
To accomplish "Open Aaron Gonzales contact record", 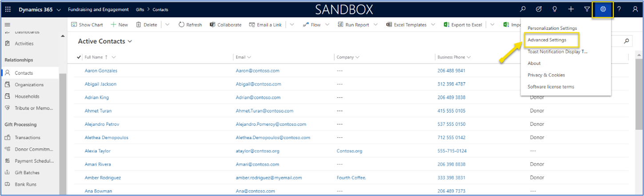I will point(101,71).
